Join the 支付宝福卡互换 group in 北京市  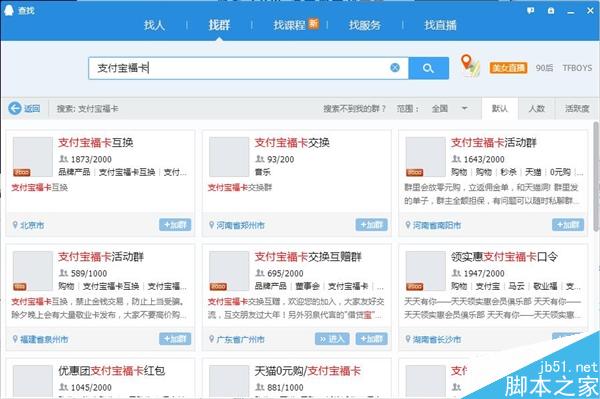(x=175, y=225)
